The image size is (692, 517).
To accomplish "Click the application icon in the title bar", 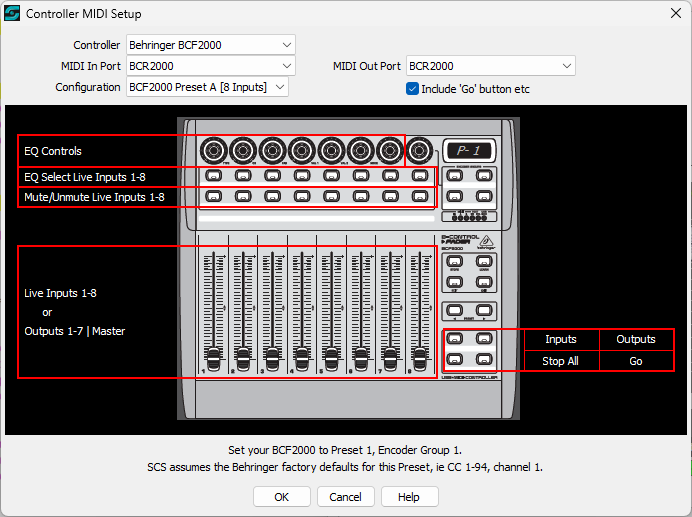I will [x=12, y=13].
